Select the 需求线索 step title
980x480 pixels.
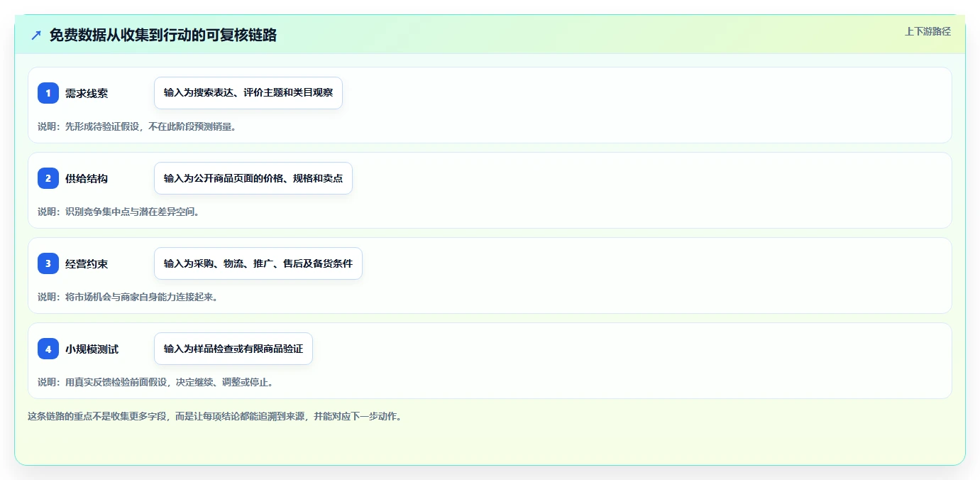(x=87, y=93)
